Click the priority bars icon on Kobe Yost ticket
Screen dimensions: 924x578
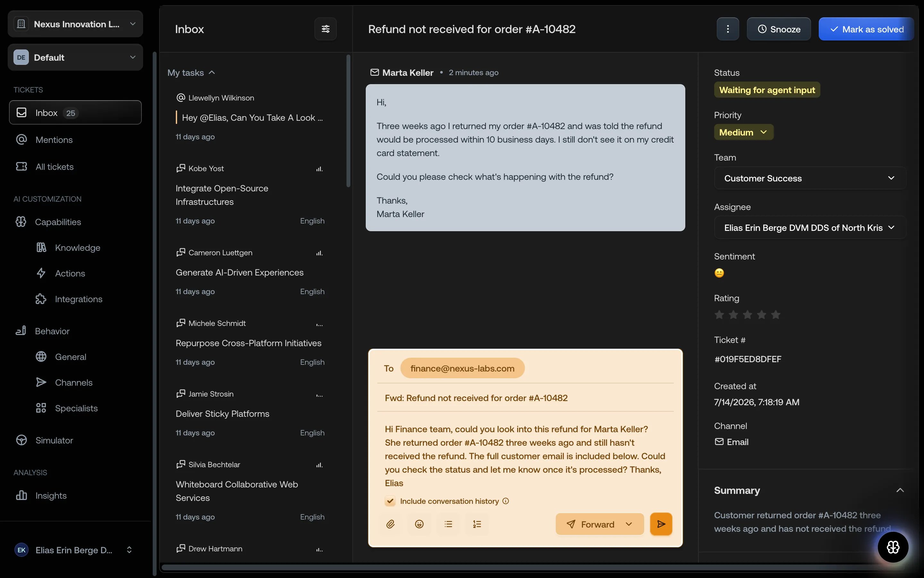coord(319,169)
